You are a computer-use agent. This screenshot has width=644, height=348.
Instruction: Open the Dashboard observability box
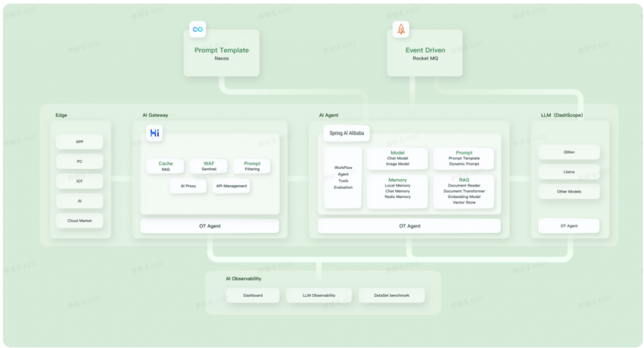coord(253,295)
